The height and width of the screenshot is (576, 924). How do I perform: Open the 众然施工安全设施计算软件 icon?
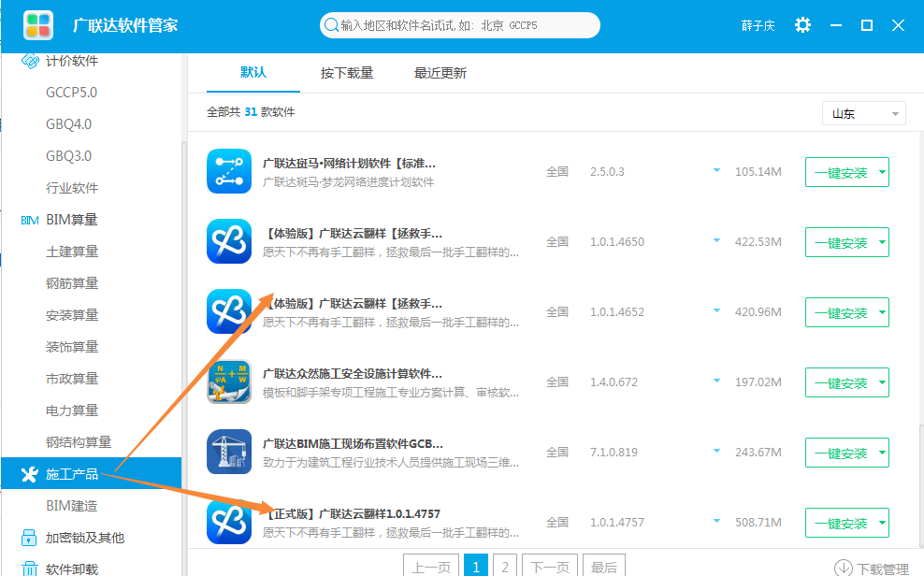pyautogui.click(x=229, y=382)
